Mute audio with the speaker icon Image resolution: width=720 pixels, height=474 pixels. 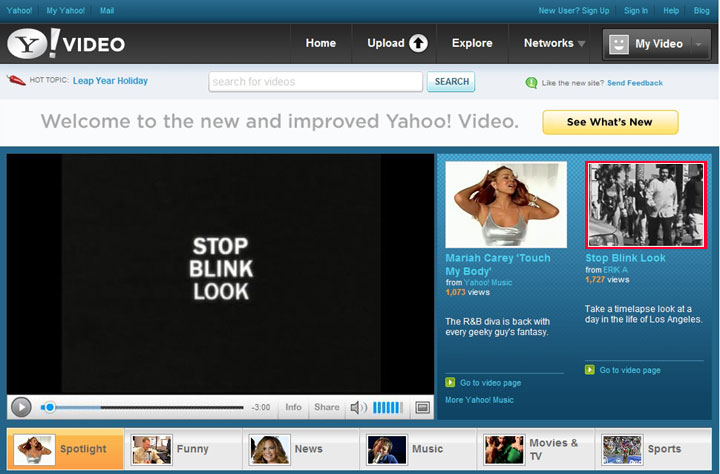click(358, 407)
